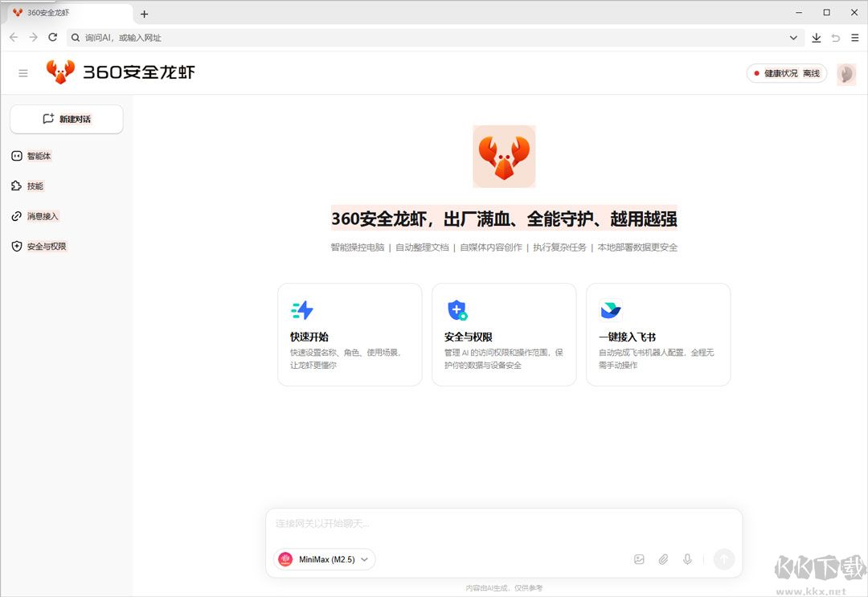Screen dimensions: 868x597
Task: Open the browser downloads icon
Action: pyautogui.click(x=816, y=38)
